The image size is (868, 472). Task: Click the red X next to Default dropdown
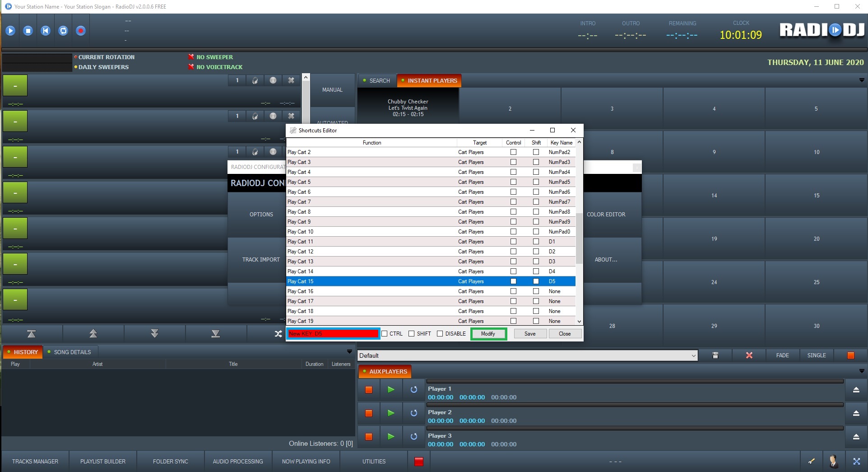[x=749, y=355]
